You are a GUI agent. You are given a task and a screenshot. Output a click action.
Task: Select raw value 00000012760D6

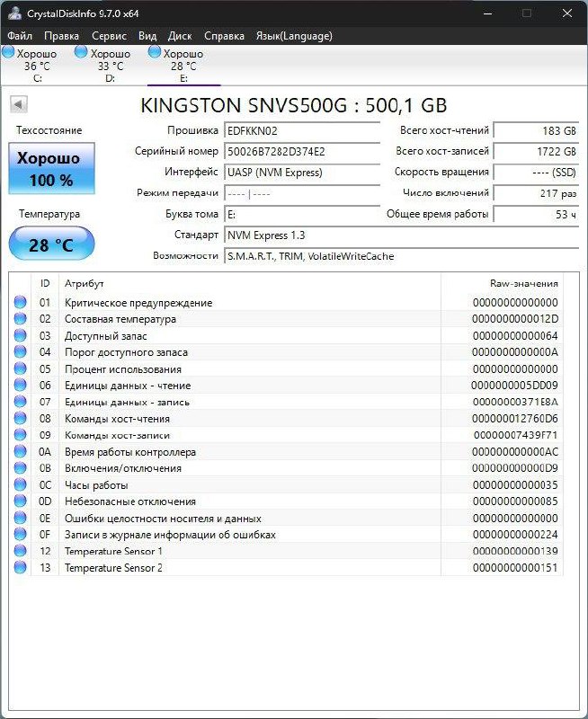click(x=515, y=418)
